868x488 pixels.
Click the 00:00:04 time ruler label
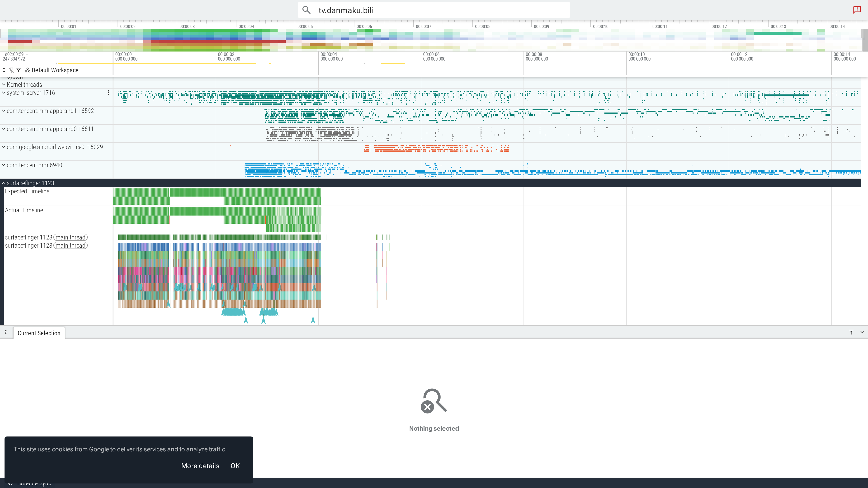(332, 56)
